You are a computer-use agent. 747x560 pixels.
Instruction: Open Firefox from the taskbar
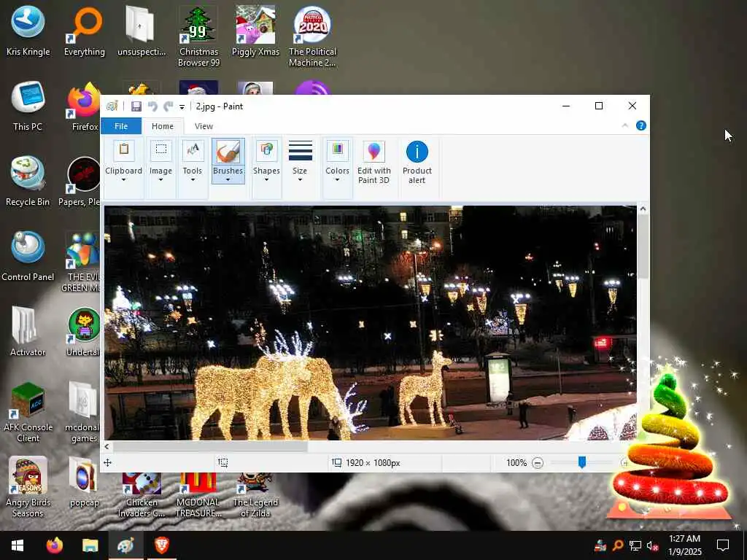pos(54,545)
